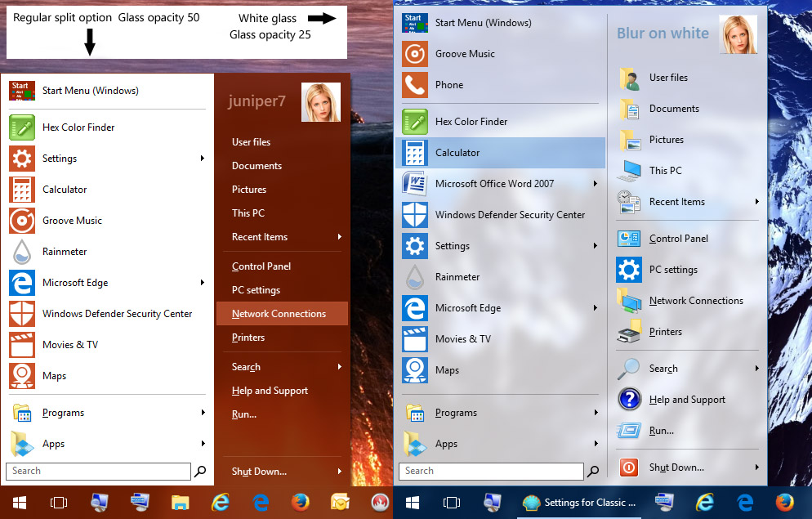Click user avatar picture in red menu
Viewport: 812px width, 519px height.
coord(321,102)
